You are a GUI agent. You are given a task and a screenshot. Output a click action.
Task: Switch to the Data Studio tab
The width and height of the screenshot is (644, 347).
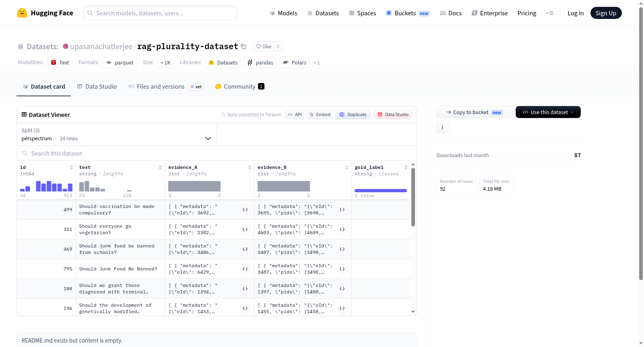tap(97, 87)
